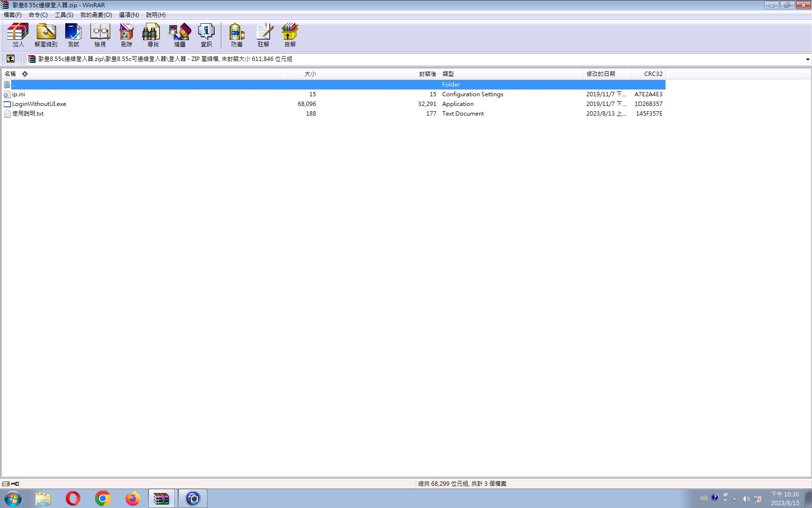Viewport: 812px width, 508px height.
Task: Click the 2023/8/13 modified date cell
Action: [x=606, y=114]
